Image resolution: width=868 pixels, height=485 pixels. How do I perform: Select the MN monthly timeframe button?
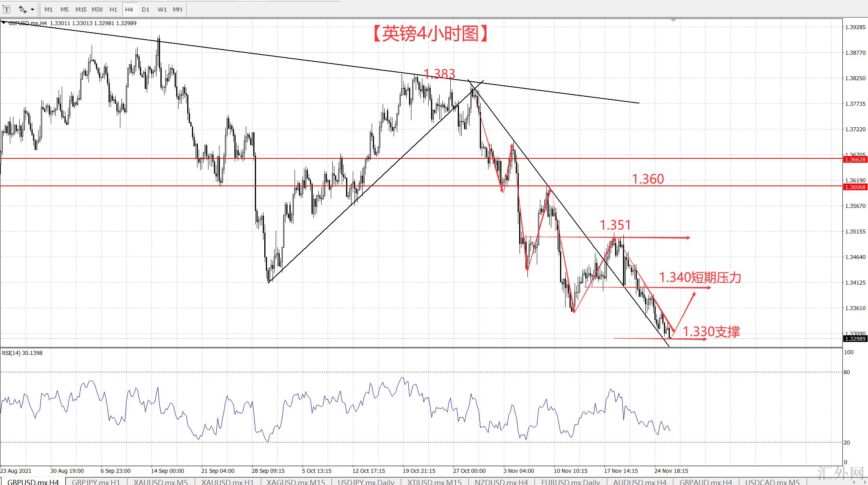pyautogui.click(x=177, y=9)
